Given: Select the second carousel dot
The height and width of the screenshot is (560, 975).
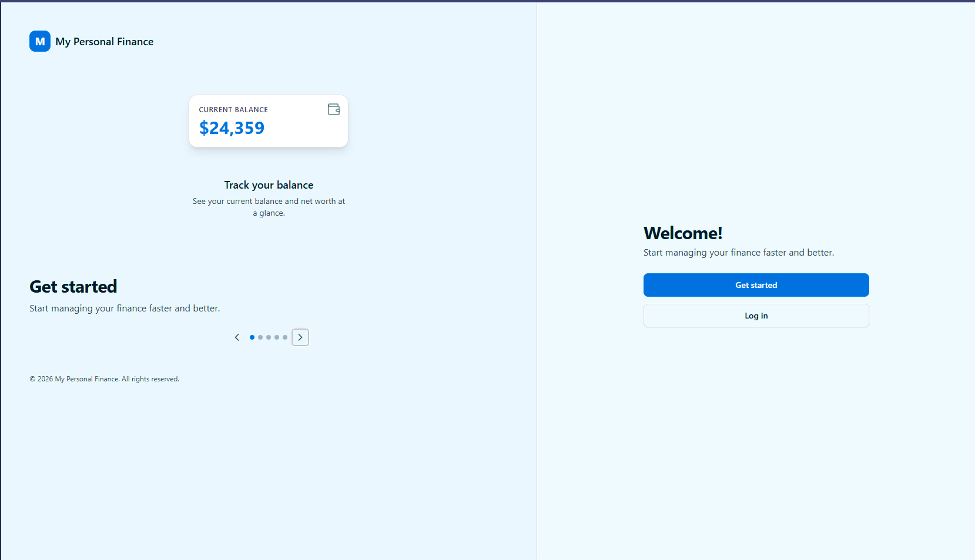Looking at the screenshot, I should [260, 337].
